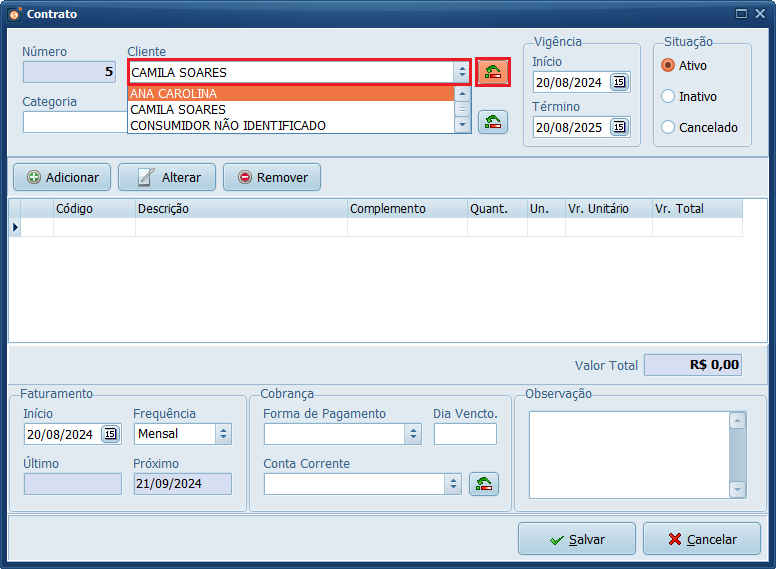Click the Próximo date field 21/09/2024
Image resolution: width=776 pixels, height=569 pixels.
[183, 484]
